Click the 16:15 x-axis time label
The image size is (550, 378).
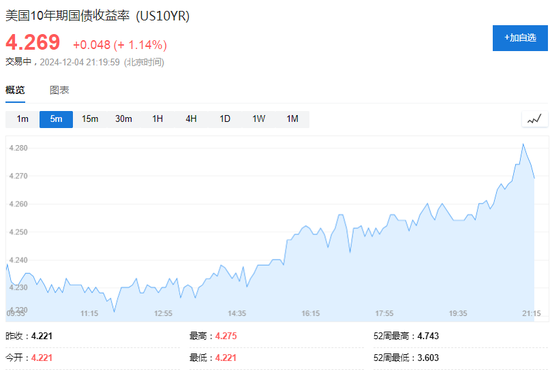pos(311,313)
